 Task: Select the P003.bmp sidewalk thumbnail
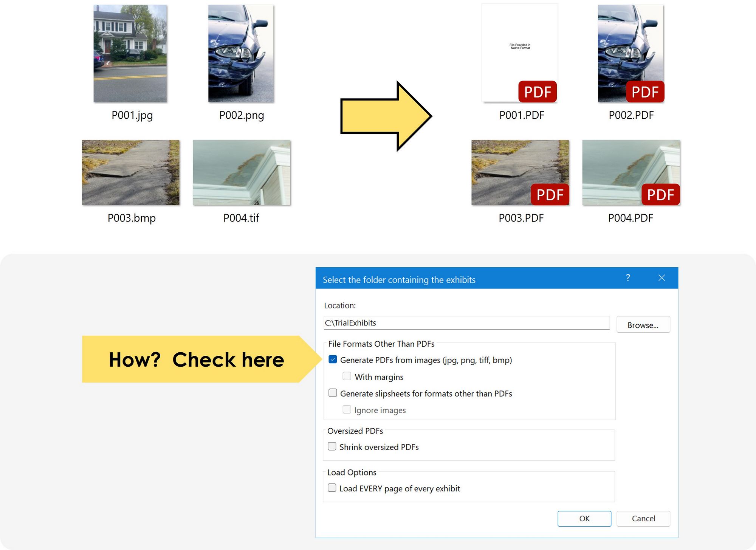[x=130, y=172]
